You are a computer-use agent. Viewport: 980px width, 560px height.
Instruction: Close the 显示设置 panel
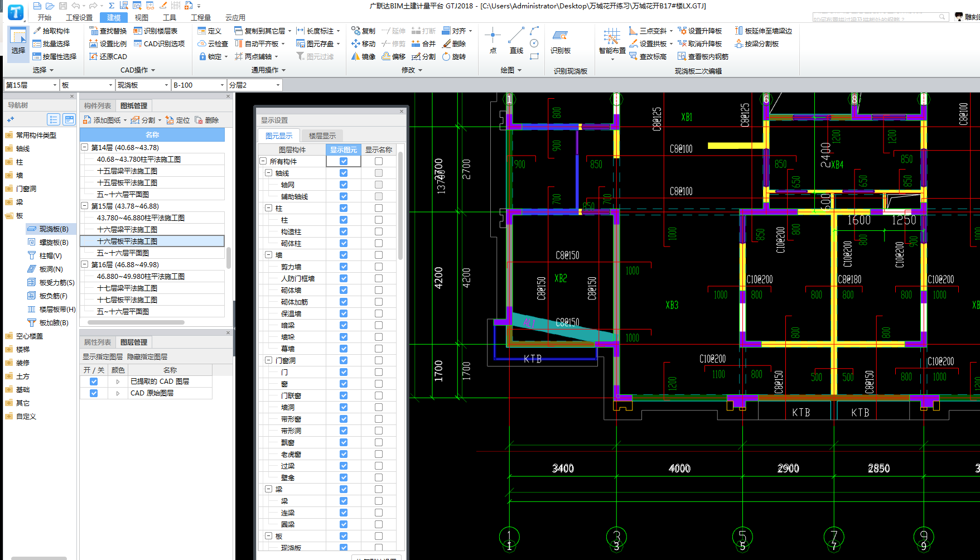(402, 112)
